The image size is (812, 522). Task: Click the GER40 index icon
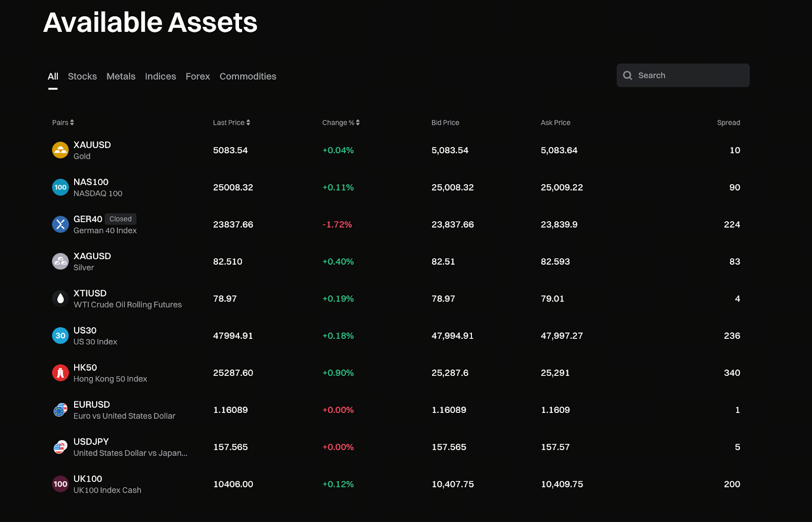(x=60, y=224)
